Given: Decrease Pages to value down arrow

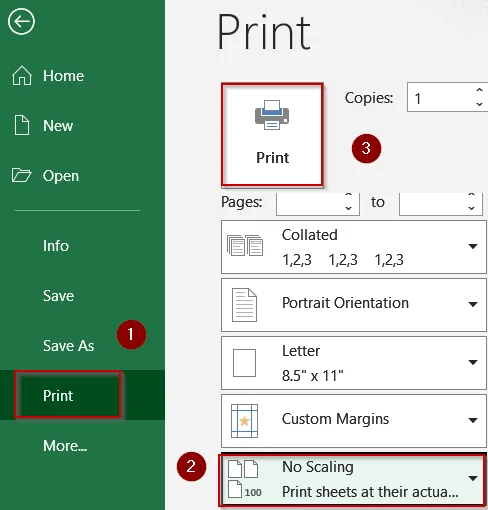Looking at the screenshot, I should [x=471, y=208].
